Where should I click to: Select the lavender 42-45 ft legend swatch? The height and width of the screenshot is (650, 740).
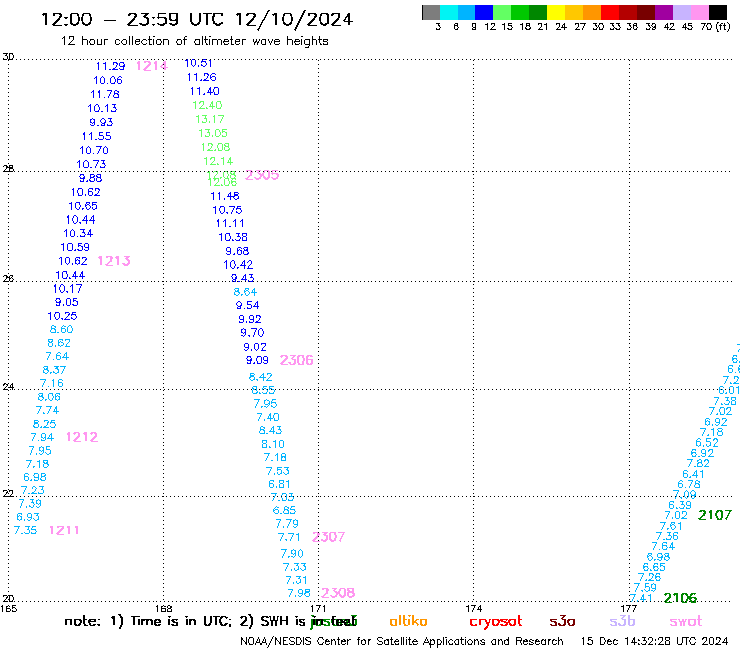[x=682, y=12]
